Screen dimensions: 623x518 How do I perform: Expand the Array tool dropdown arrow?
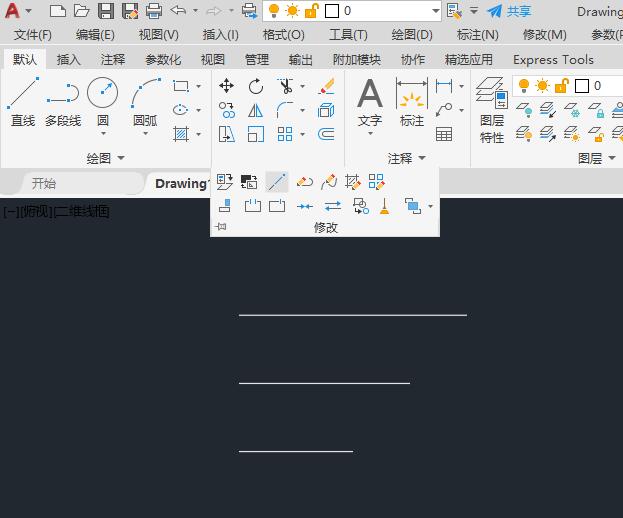pos(303,134)
